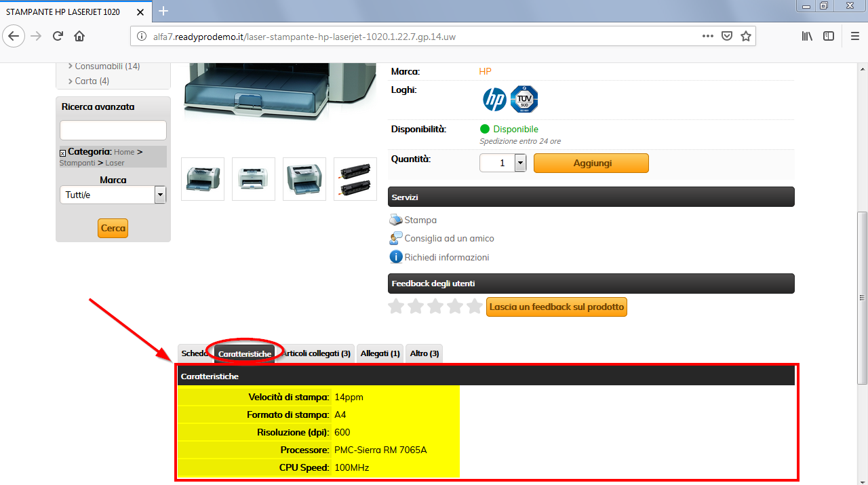
Task: Open the Firefox hamburger menu
Action: pos(854,36)
